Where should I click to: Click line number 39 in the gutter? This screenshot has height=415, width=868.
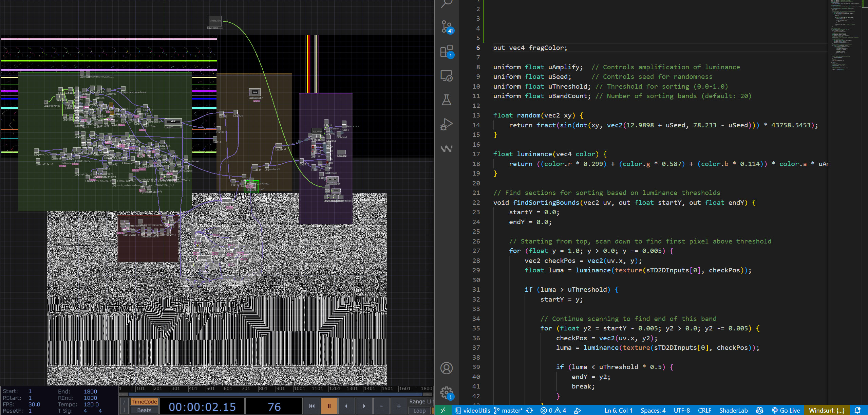point(476,367)
